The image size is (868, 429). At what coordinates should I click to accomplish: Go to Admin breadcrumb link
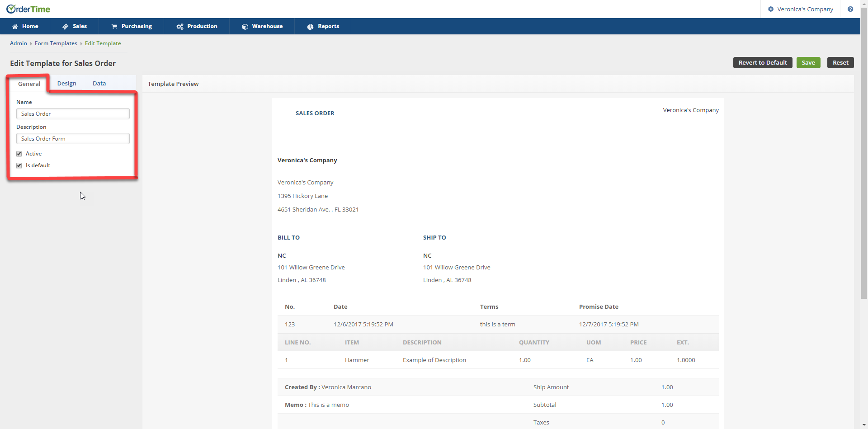coord(19,43)
